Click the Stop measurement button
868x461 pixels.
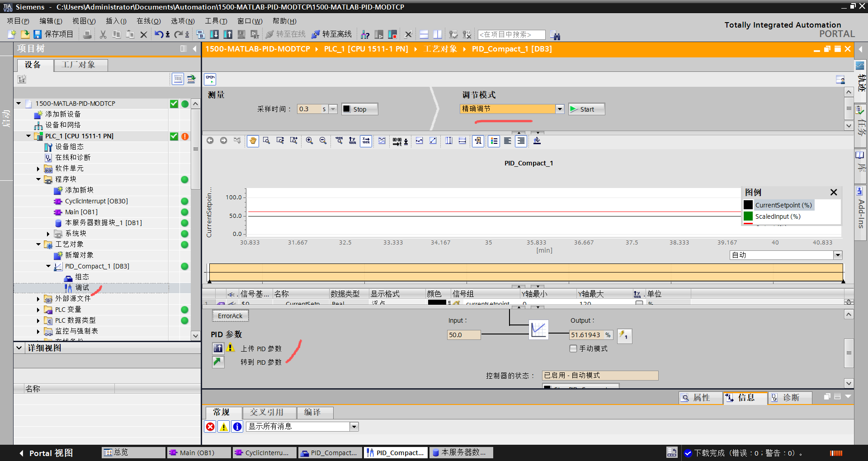359,109
